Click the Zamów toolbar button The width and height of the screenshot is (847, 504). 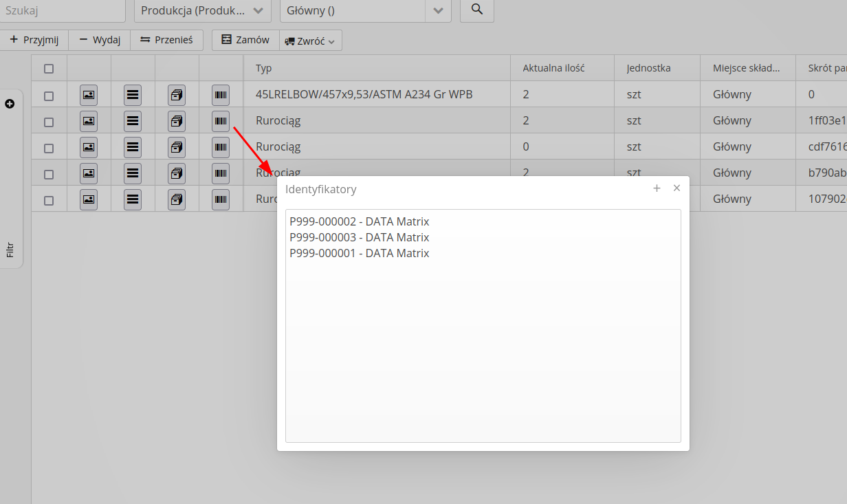coord(245,40)
